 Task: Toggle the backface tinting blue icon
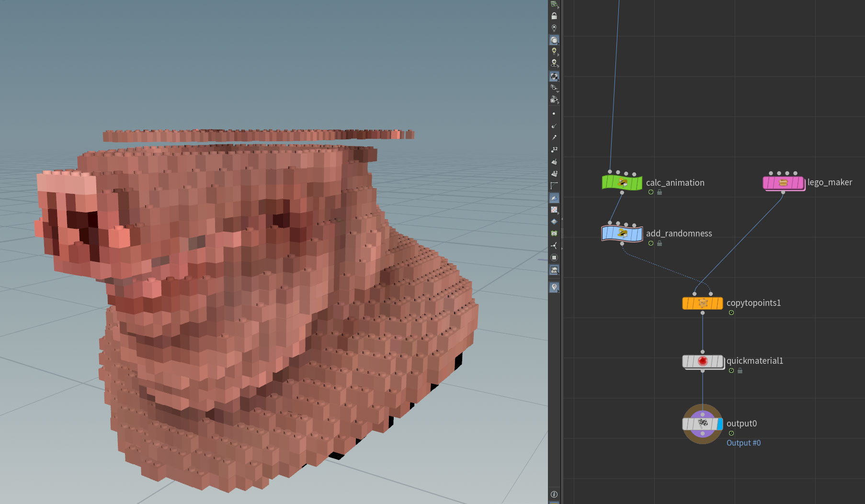point(554,198)
